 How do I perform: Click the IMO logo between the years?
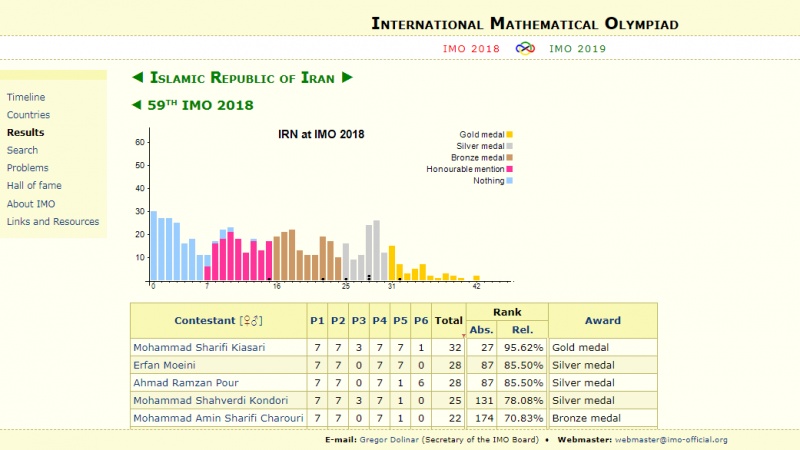(524, 48)
